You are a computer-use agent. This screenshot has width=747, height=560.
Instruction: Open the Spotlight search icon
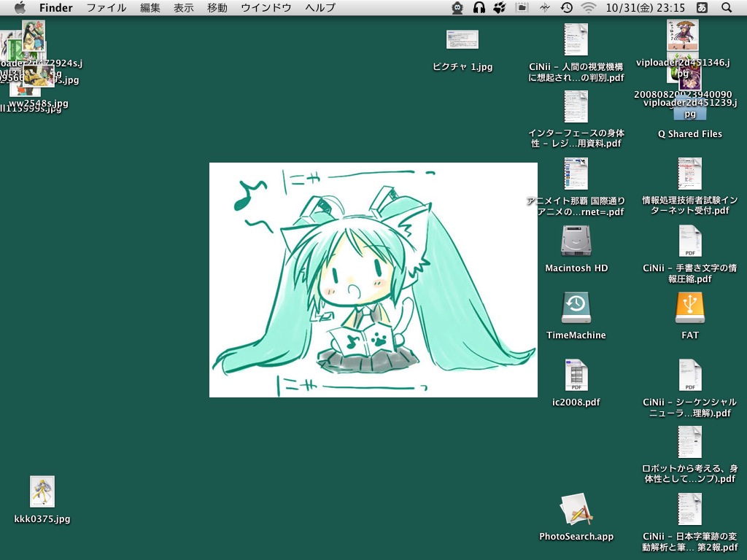pos(727,7)
